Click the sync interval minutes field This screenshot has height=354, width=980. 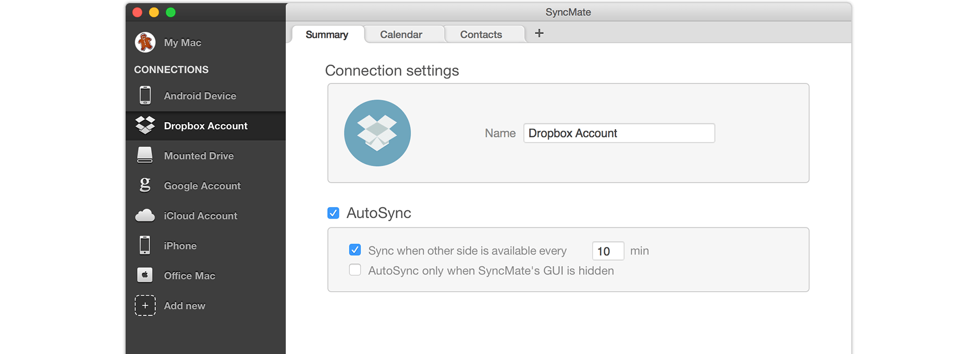click(x=608, y=251)
